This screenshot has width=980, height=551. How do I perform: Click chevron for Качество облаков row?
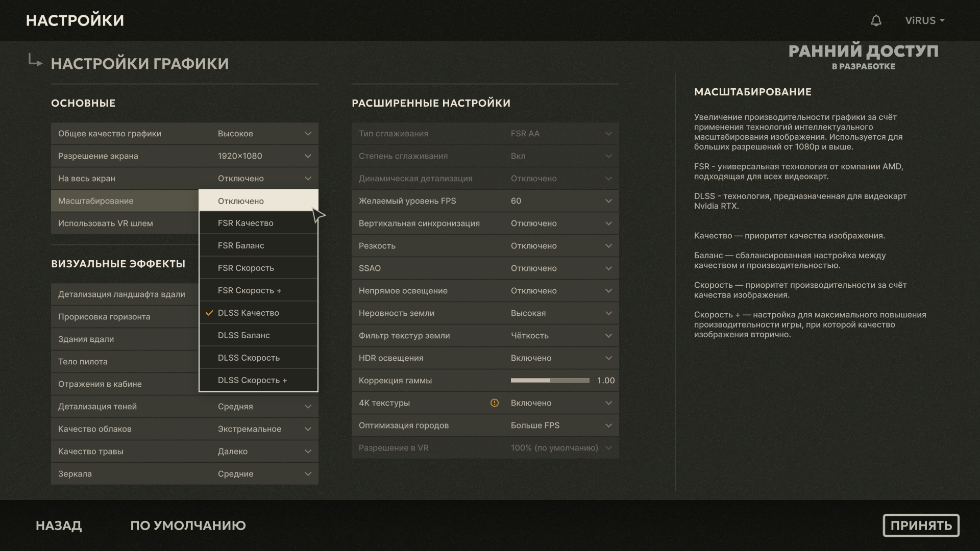308,429
